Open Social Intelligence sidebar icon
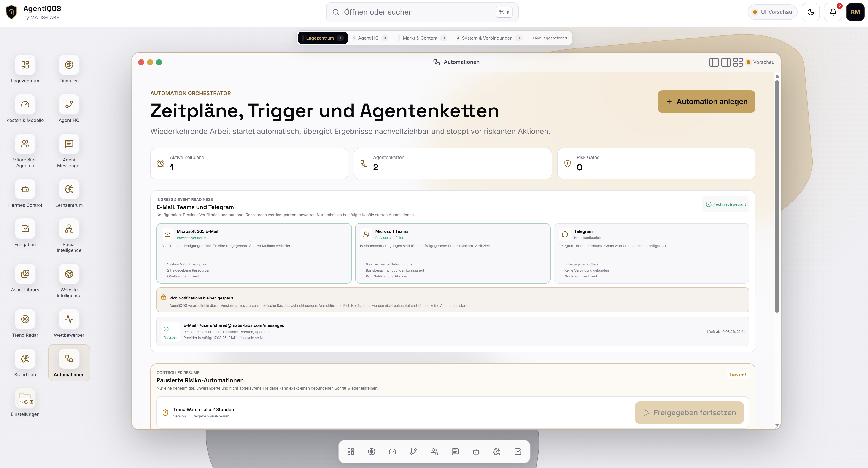Screen dimensions: 868x468 click(69, 229)
